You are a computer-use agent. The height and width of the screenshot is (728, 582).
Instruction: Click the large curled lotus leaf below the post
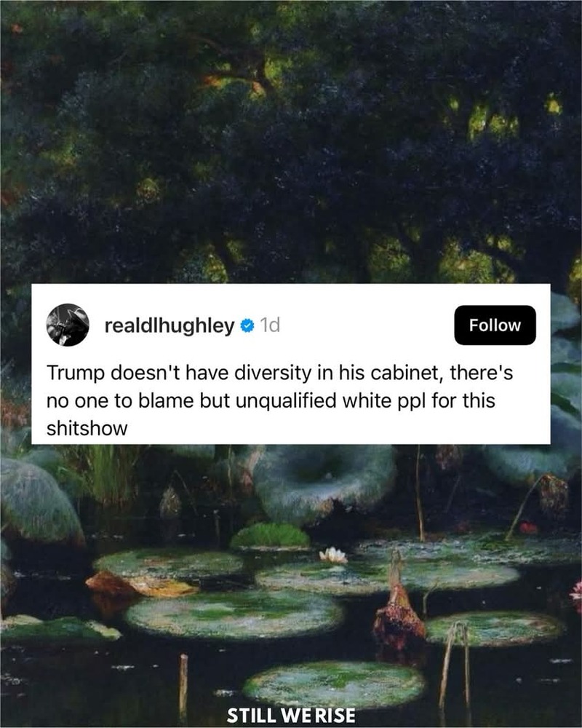click(x=325, y=483)
